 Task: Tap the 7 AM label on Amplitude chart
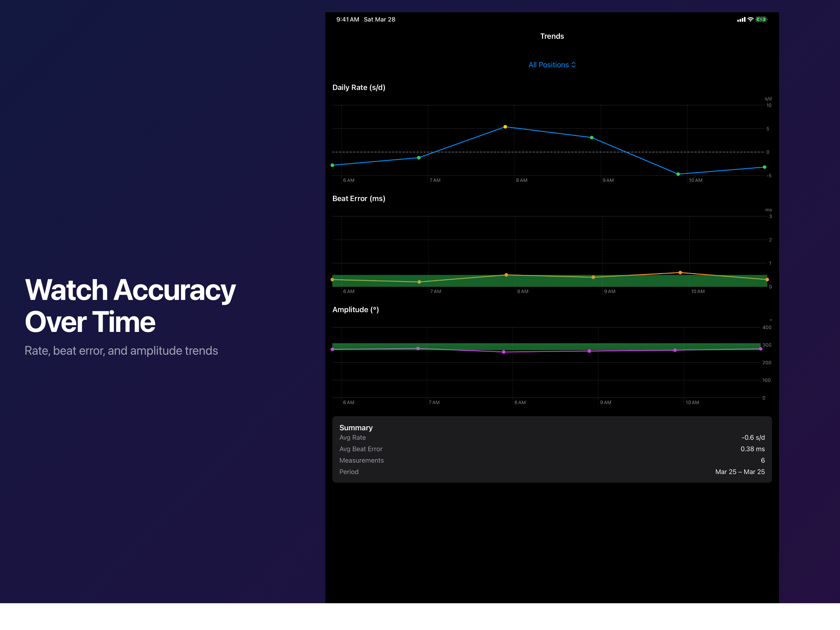pos(434,402)
